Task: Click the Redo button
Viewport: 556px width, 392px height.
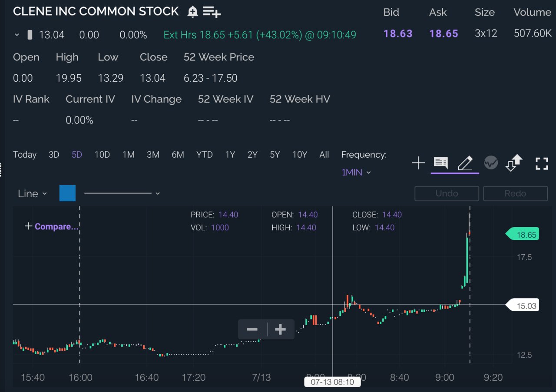Action: (515, 193)
